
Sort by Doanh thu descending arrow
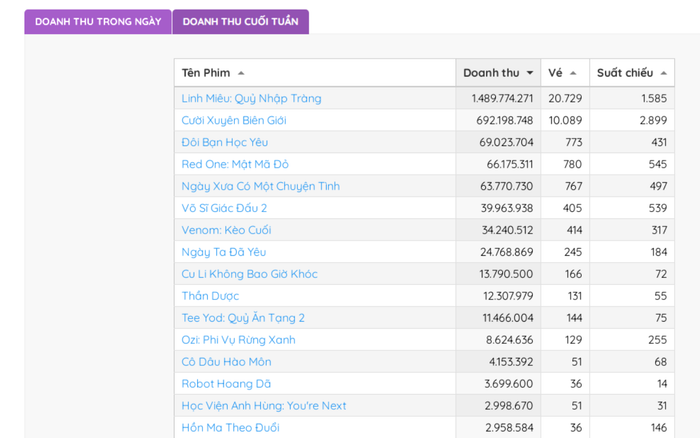(530, 73)
